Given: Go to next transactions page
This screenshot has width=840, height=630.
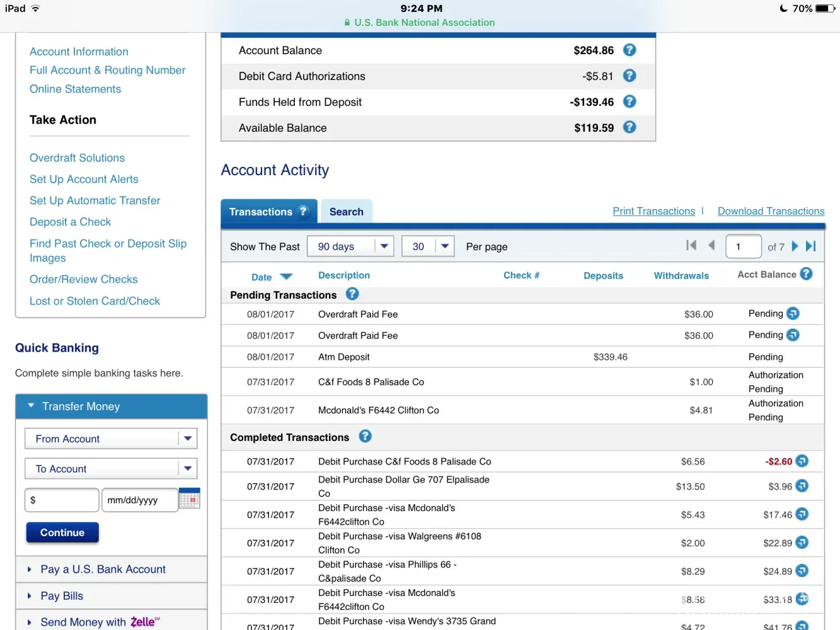Looking at the screenshot, I should [x=795, y=246].
